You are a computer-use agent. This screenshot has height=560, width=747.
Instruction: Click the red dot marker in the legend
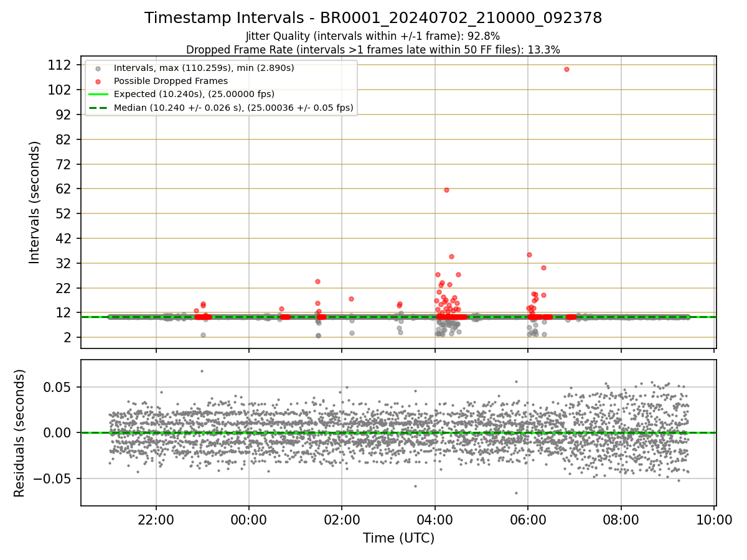point(98,81)
